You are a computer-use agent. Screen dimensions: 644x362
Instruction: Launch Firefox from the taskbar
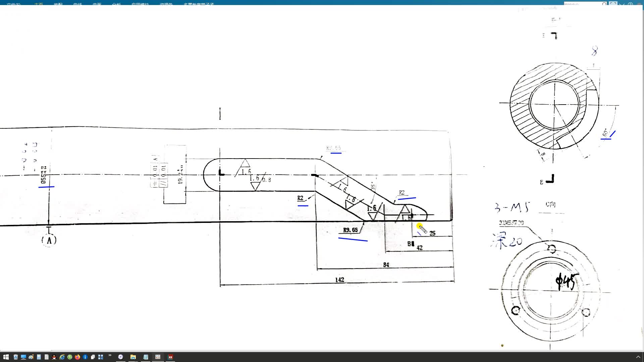coord(77,357)
